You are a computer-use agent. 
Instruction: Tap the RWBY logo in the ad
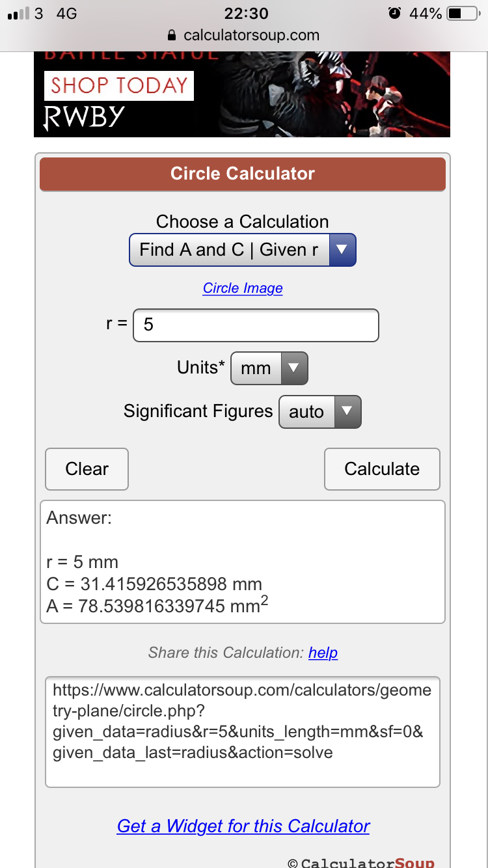84,118
